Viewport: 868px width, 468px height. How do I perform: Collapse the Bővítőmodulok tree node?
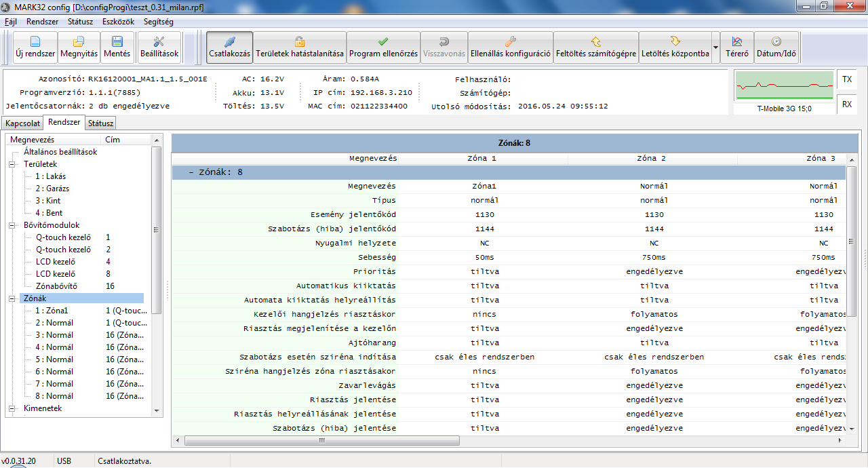(x=12, y=225)
